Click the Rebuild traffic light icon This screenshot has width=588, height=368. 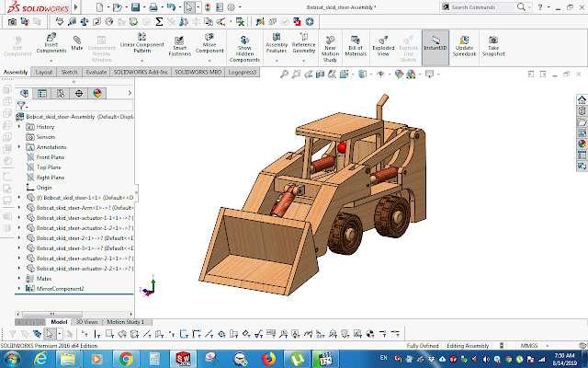point(208,7)
